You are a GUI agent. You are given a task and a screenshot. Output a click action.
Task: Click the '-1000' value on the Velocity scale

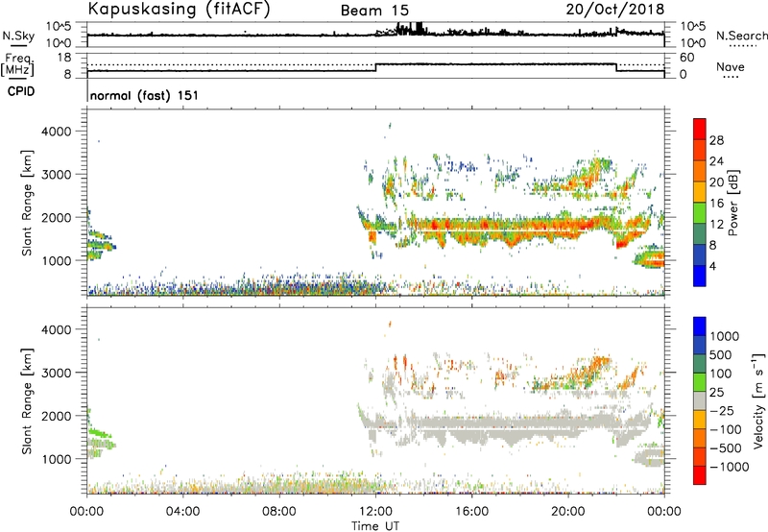tap(730, 467)
